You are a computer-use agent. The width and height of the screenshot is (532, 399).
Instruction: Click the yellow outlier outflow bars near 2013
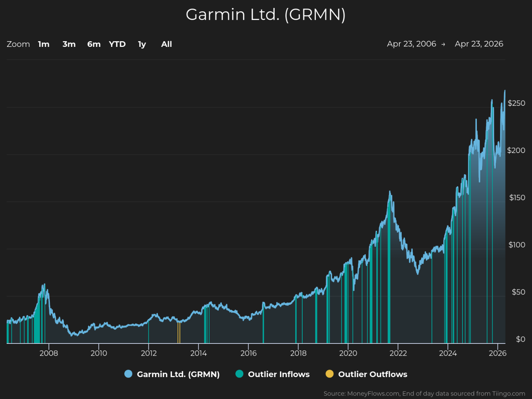pyautogui.click(x=179, y=332)
